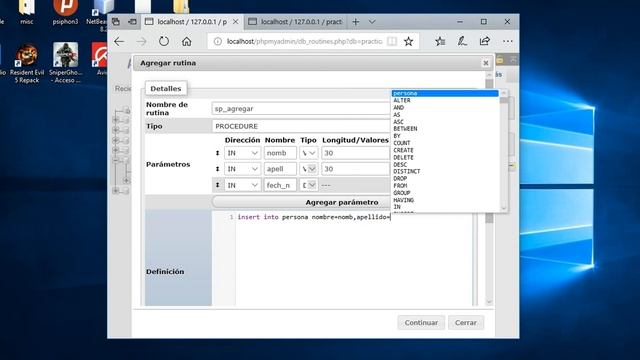Choose HAVING in autocomplete list
Screen dimensions: 640x360
click(445, 200)
